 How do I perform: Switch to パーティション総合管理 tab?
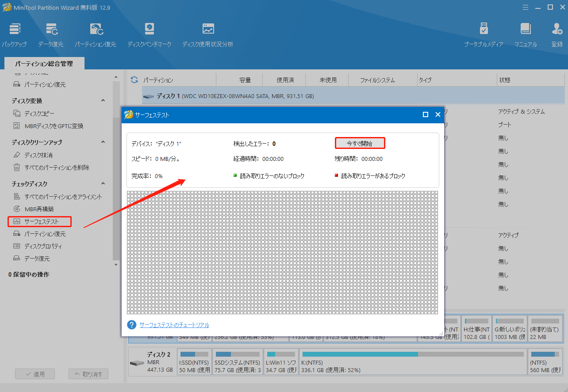[x=44, y=64]
